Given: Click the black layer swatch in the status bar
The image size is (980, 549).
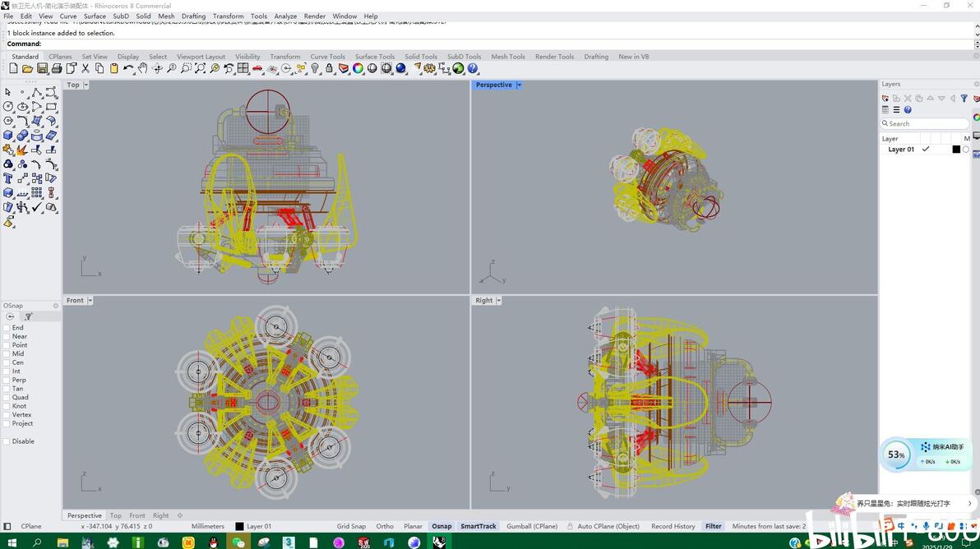Looking at the screenshot, I should [239, 526].
